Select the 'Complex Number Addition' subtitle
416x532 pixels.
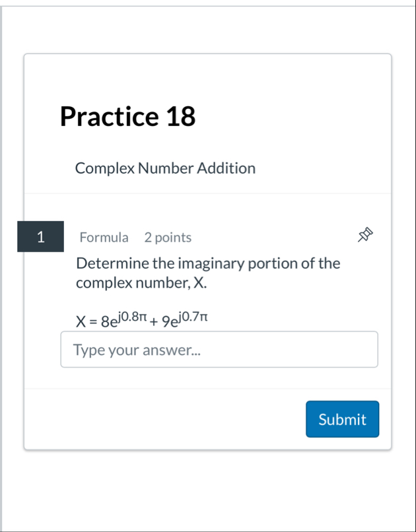pos(165,168)
